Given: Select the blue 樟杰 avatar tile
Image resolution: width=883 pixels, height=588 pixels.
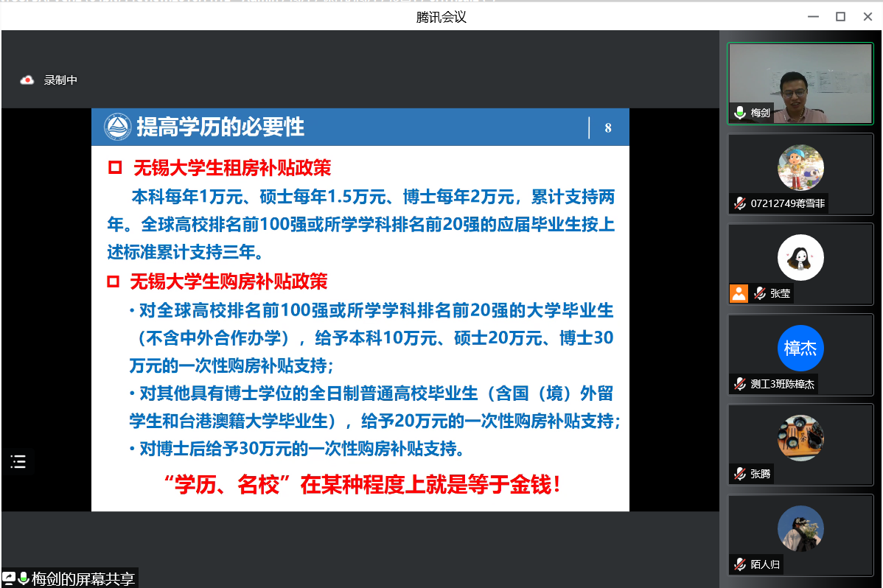Looking at the screenshot, I should tap(800, 348).
